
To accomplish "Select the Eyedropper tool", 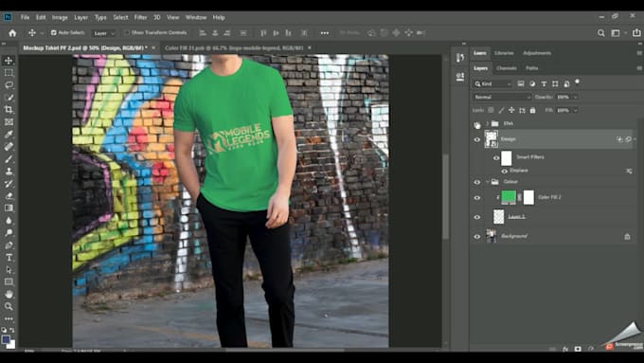I will click(9, 134).
